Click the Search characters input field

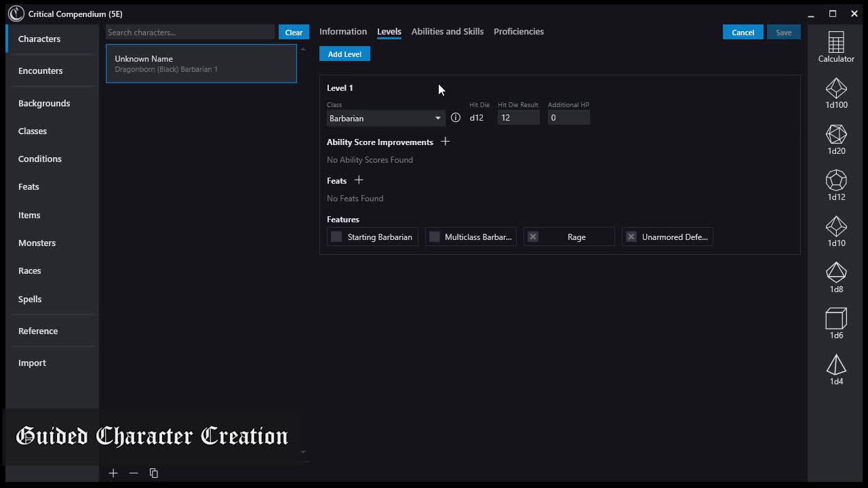(190, 33)
